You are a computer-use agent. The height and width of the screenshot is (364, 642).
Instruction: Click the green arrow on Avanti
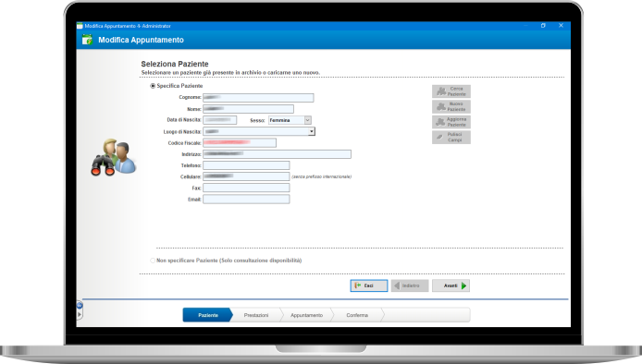463,285
